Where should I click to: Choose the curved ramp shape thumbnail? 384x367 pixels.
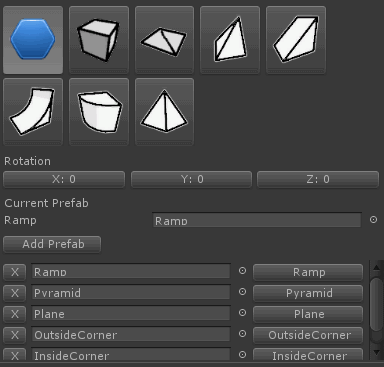[x=33, y=112]
